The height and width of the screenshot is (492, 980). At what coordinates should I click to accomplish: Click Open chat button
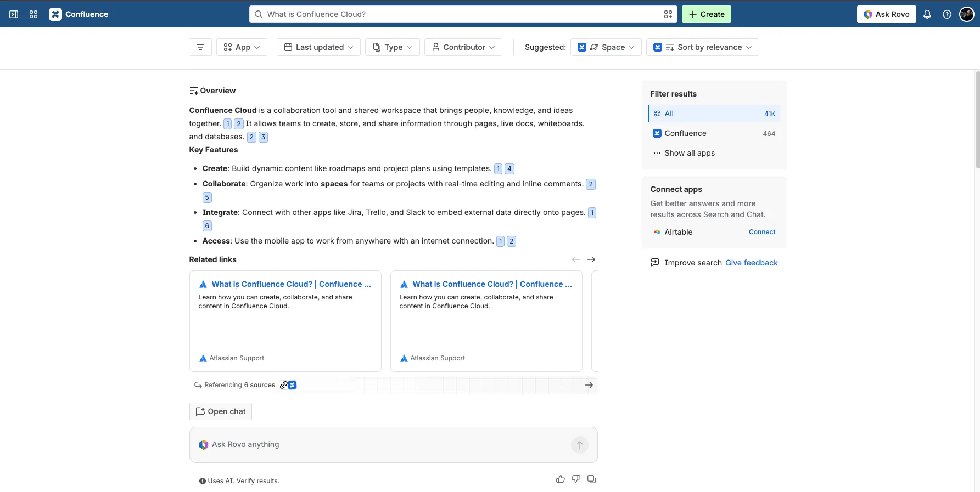click(221, 411)
